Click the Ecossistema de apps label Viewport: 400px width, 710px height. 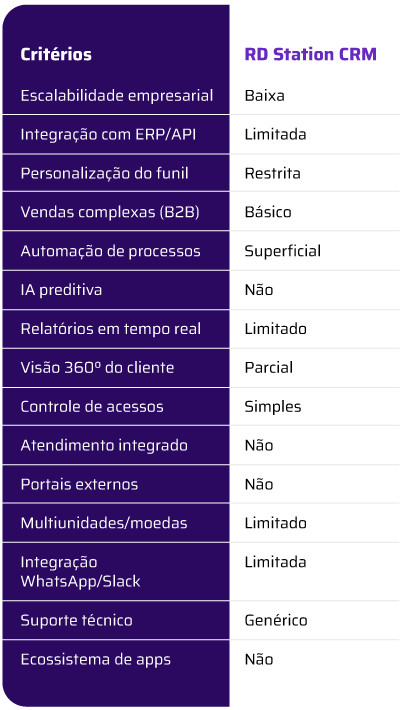[x=96, y=660]
